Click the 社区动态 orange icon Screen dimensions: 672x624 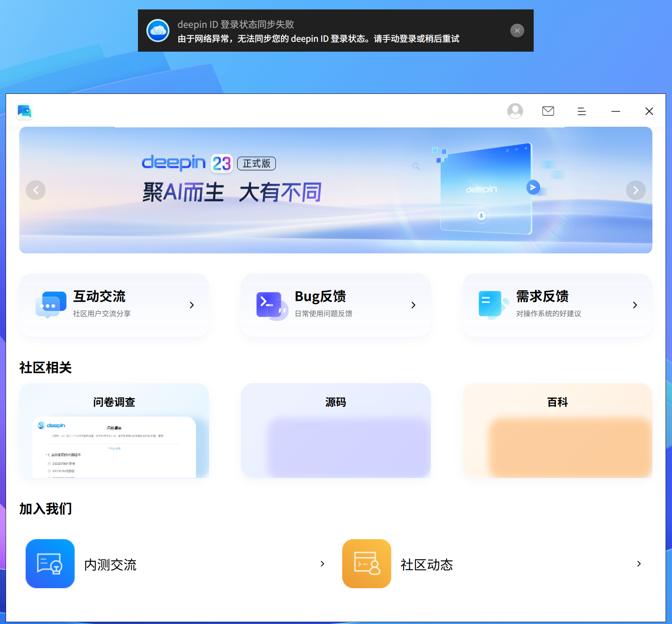click(x=366, y=564)
